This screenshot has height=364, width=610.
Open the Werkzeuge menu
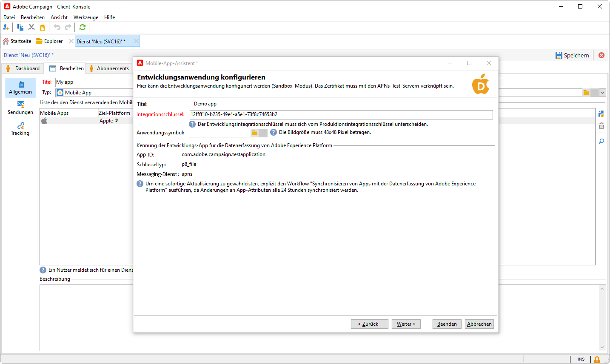tap(86, 17)
